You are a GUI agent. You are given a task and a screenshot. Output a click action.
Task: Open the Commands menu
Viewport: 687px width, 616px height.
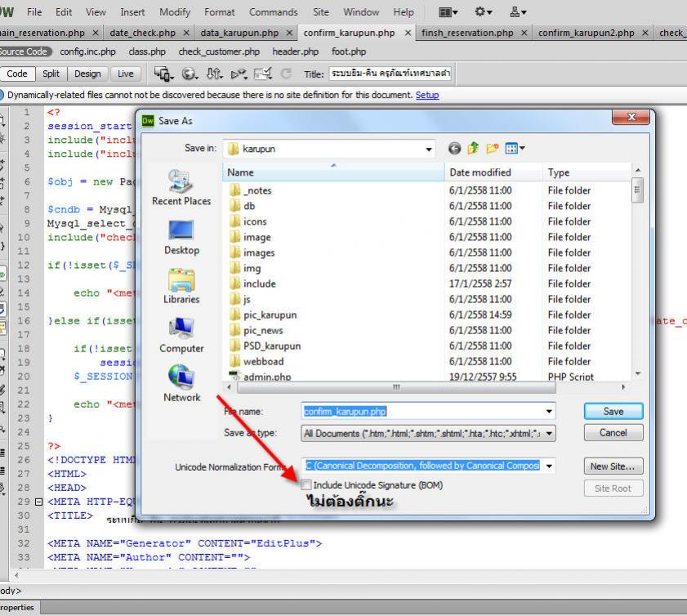[x=274, y=12]
